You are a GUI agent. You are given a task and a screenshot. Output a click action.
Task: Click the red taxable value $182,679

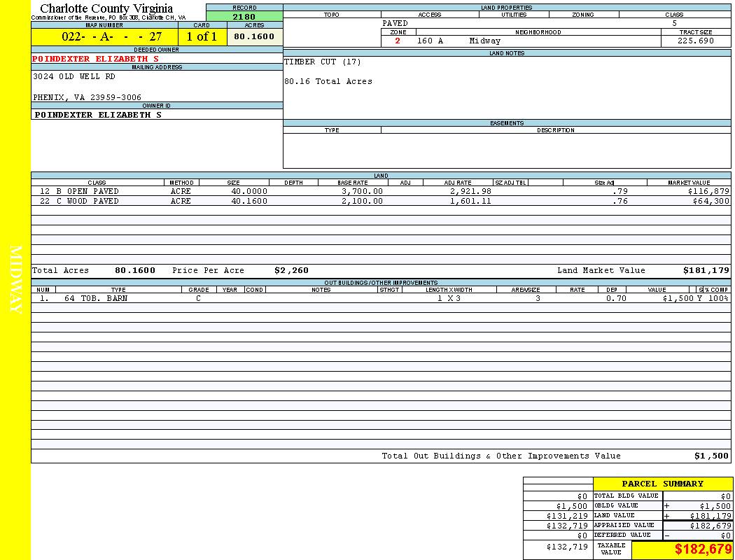pos(703,549)
